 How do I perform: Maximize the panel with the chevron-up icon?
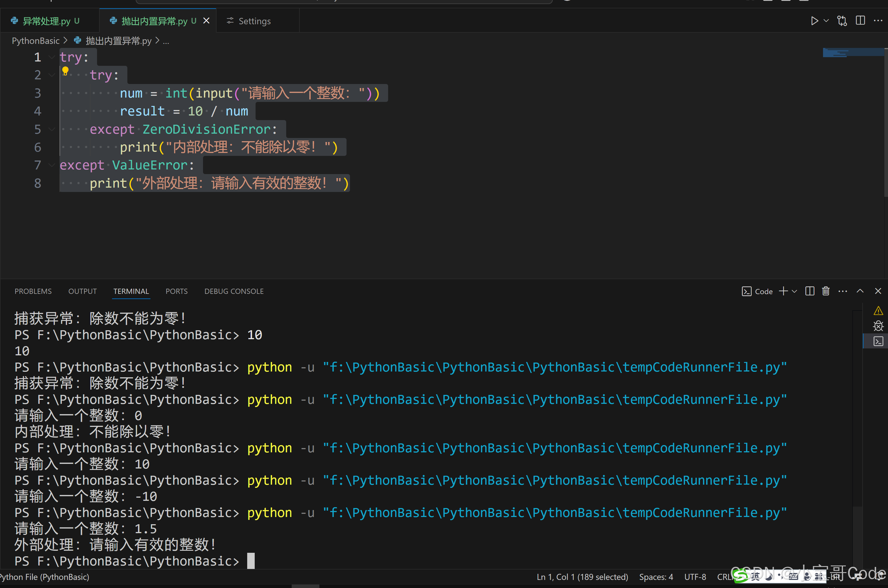tap(860, 291)
